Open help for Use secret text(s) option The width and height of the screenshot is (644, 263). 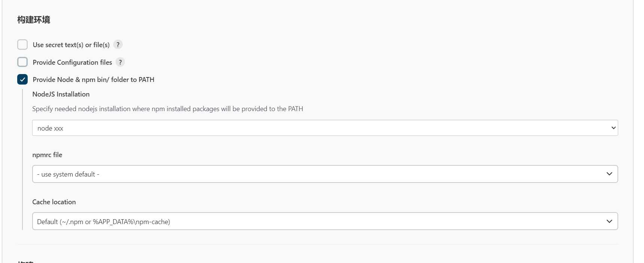118,45
